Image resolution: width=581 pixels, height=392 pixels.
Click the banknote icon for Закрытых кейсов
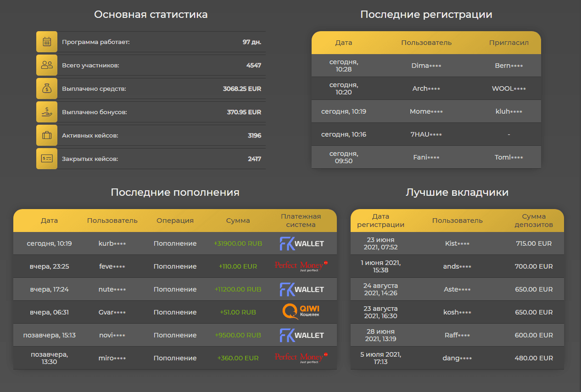[47, 159]
